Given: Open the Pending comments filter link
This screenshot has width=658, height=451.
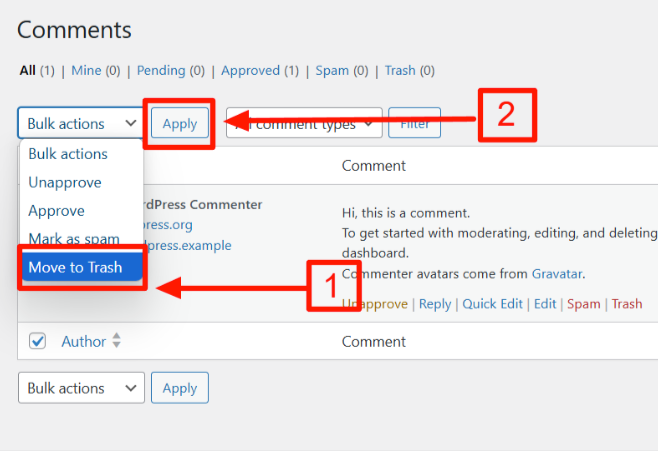Looking at the screenshot, I should pyautogui.click(x=161, y=70).
